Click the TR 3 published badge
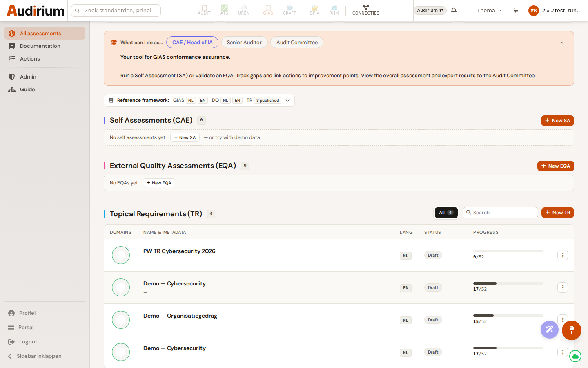The image size is (588, 368). 268,101
